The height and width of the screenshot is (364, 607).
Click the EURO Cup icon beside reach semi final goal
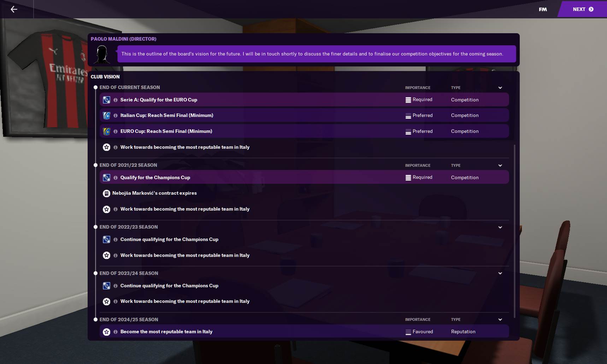coord(107,131)
